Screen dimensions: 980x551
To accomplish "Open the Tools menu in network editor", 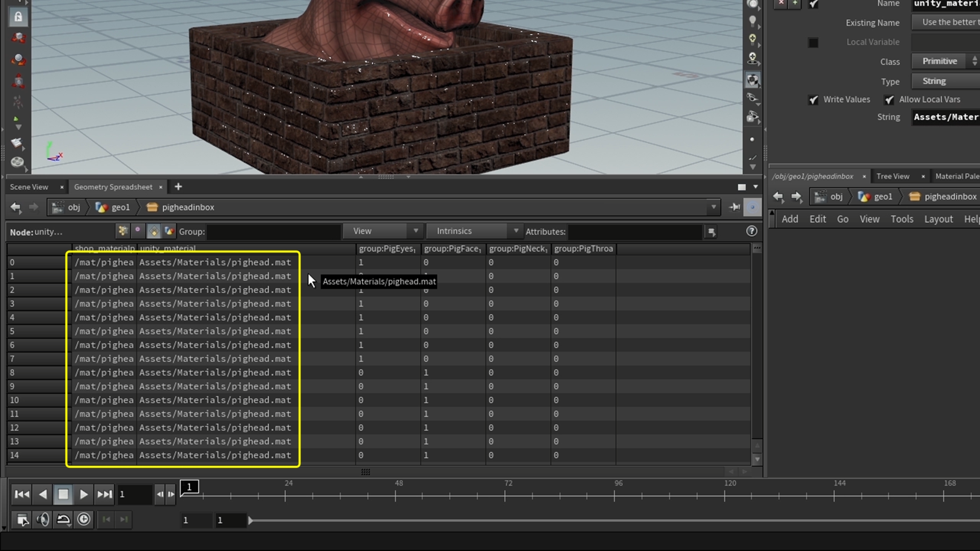I will click(x=901, y=219).
